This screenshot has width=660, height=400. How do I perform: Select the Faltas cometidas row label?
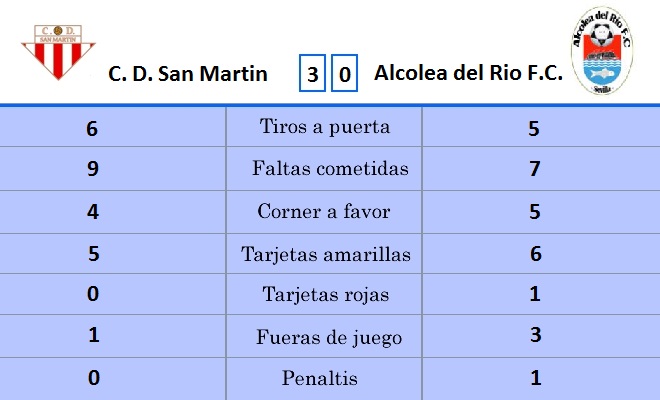[331, 169]
